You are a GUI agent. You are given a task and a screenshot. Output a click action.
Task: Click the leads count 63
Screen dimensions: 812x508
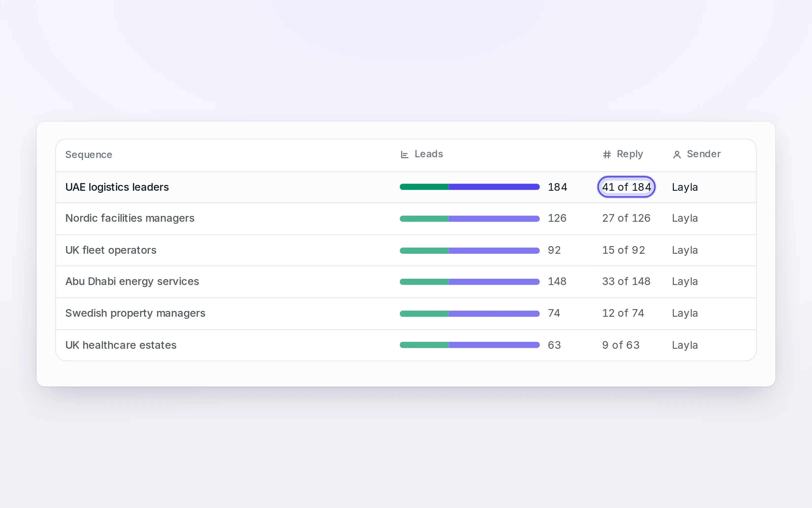point(554,345)
